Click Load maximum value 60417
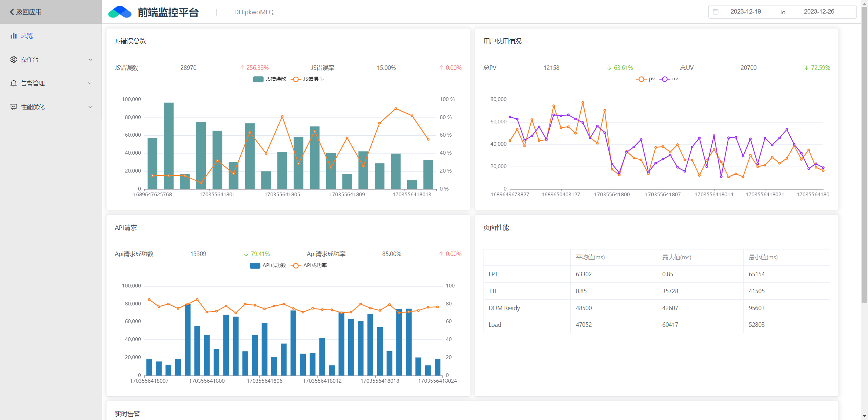This screenshot has width=868, height=420. pos(670,325)
